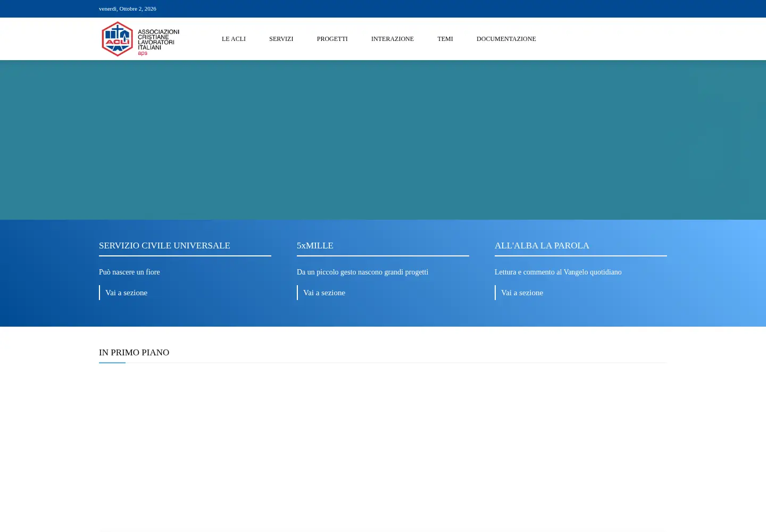Viewport: 766px width, 532px height.
Task: Open the INTERAZIONE menu
Action: pos(392,39)
